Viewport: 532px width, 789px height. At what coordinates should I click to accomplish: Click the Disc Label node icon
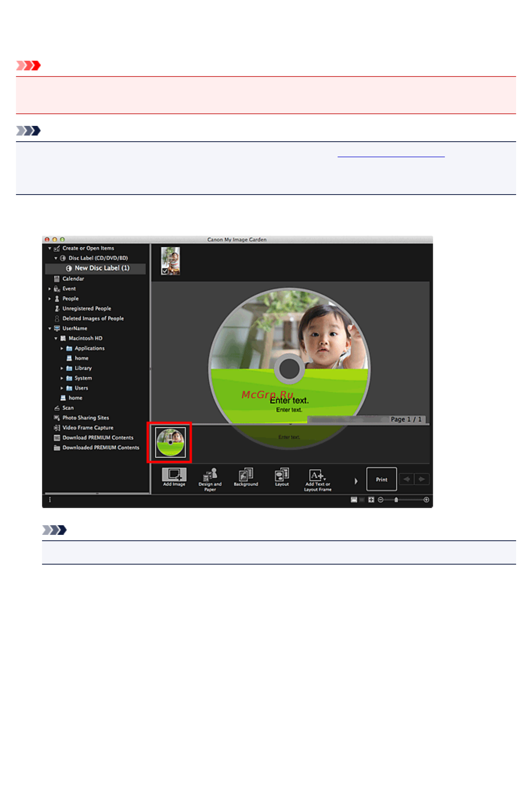point(63,258)
